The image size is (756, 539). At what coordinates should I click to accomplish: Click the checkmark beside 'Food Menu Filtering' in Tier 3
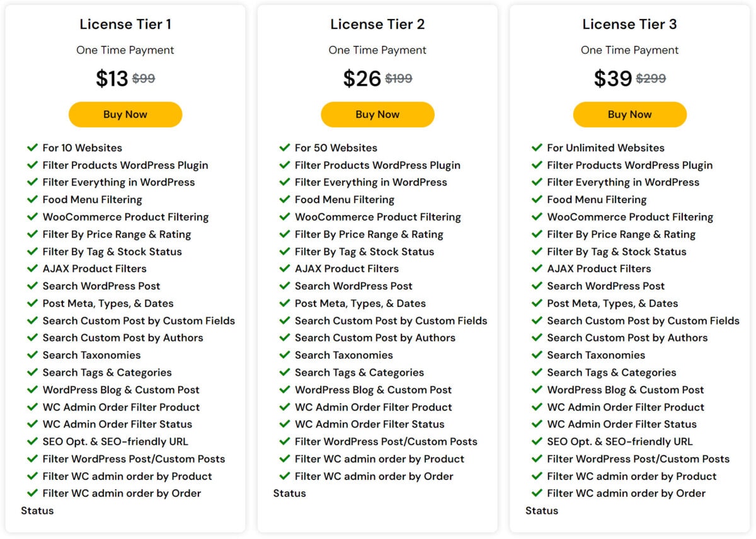pyautogui.click(x=537, y=199)
